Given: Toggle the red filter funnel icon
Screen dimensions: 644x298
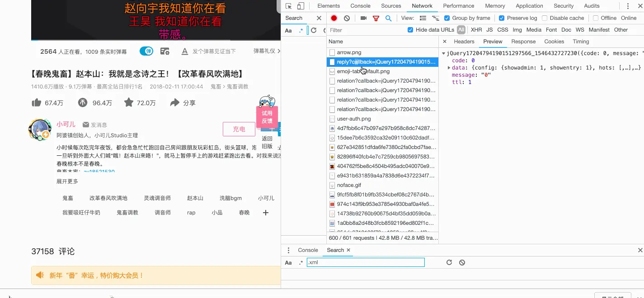Looking at the screenshot, I should (376, 18).
